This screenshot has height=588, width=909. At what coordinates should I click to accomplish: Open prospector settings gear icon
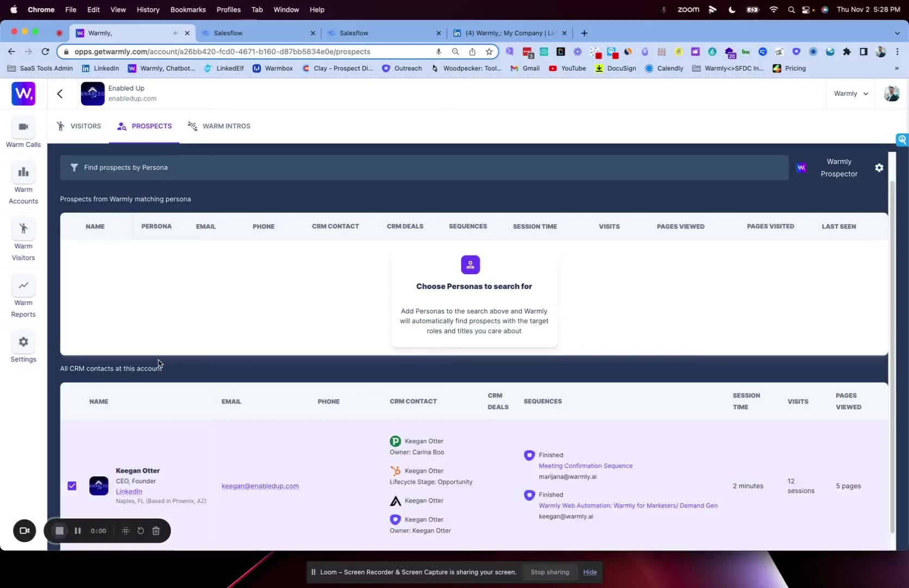[879, 168]
